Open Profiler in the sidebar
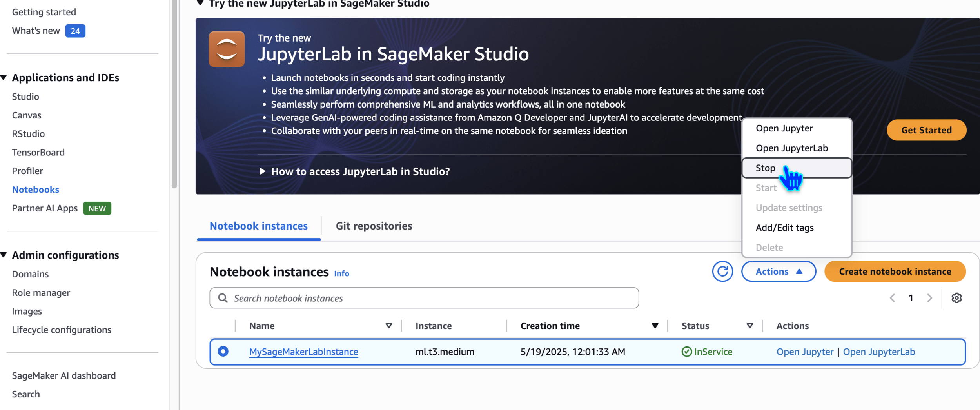This screenshot has width=980, height=410. pos(27,171)
